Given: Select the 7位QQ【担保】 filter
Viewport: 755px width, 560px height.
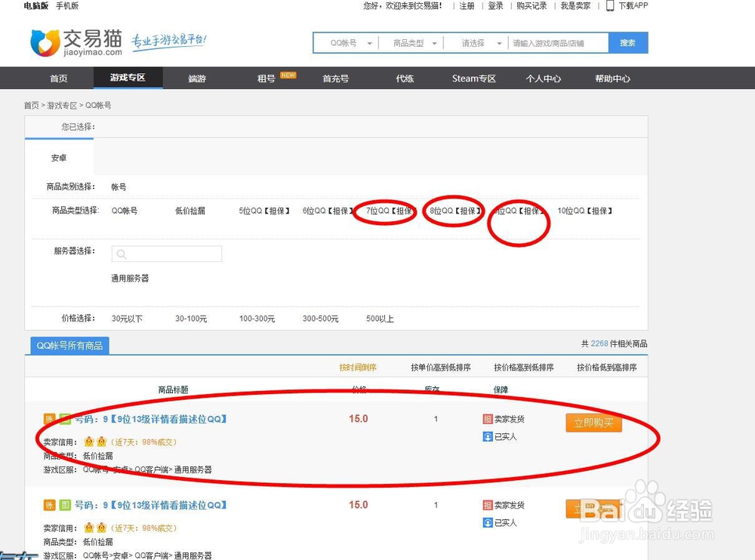Looking at the screenshot, I should tap(390, 211).
